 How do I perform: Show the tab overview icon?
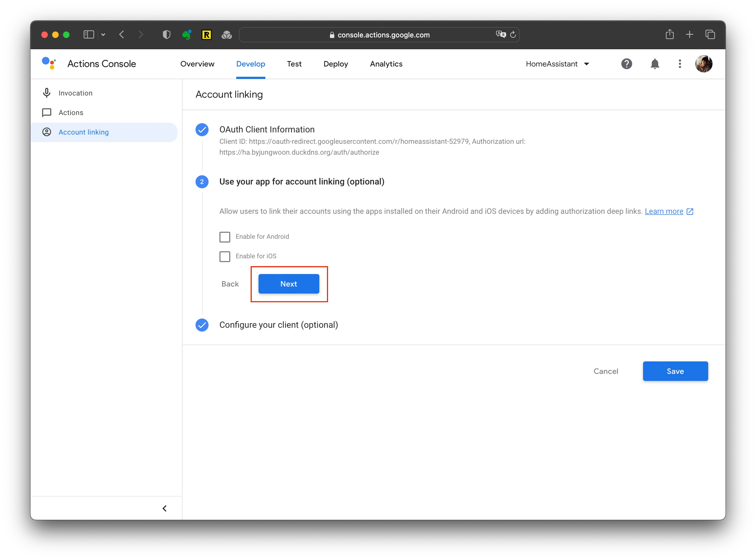710,34
